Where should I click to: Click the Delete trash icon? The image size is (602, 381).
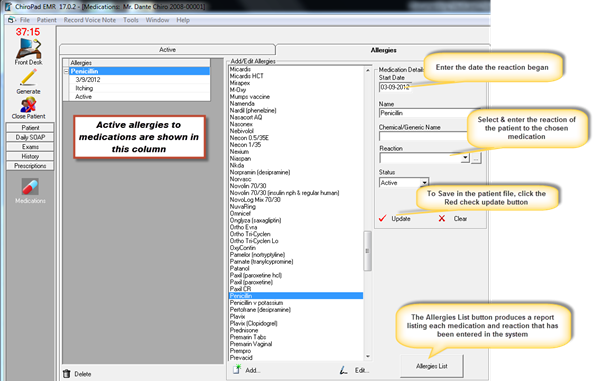coord(67,374)
